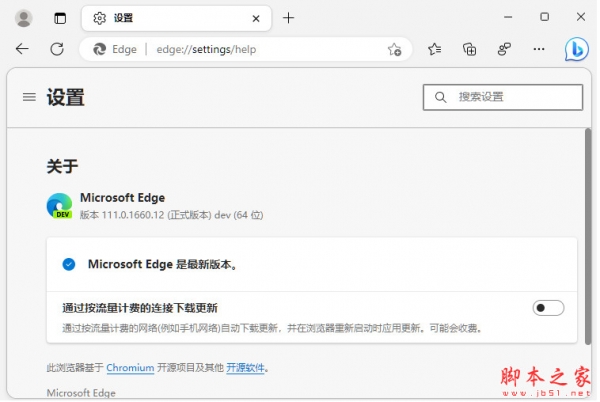Image resolution: width=600 pixels, height=402 pixels.
Task: Expand the settings hamburger menu
Action: click(x=29, y=97)
